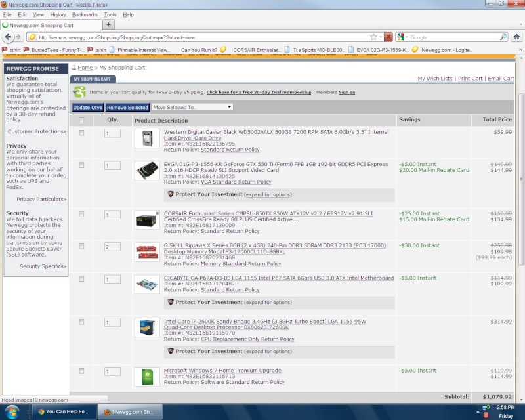Check the Western Digital hard drive checkbox
Viewport: 525px width, 420px height.
(81, 133)
